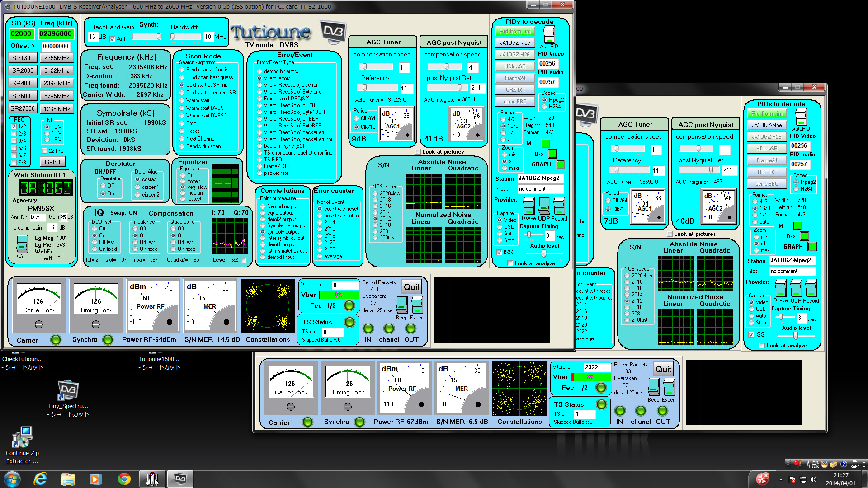Click the Carrier LED in the front window
868x488 pixels.
(56, 340)
